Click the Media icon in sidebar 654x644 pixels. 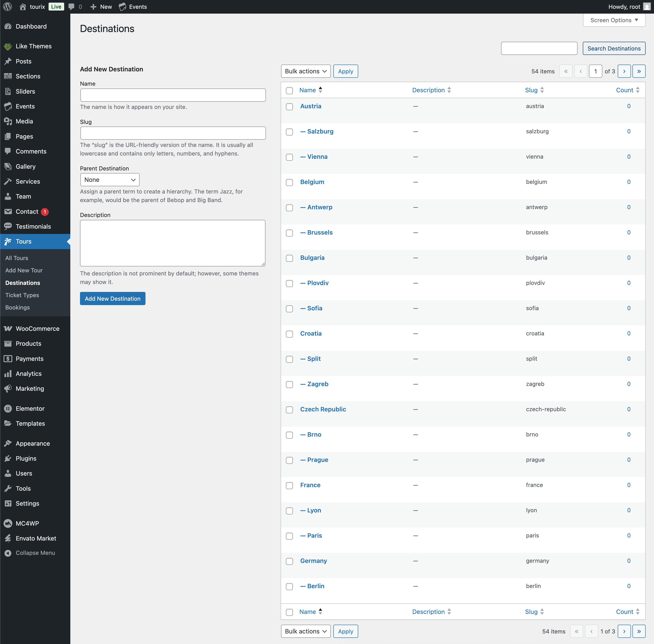coord(8,121)
